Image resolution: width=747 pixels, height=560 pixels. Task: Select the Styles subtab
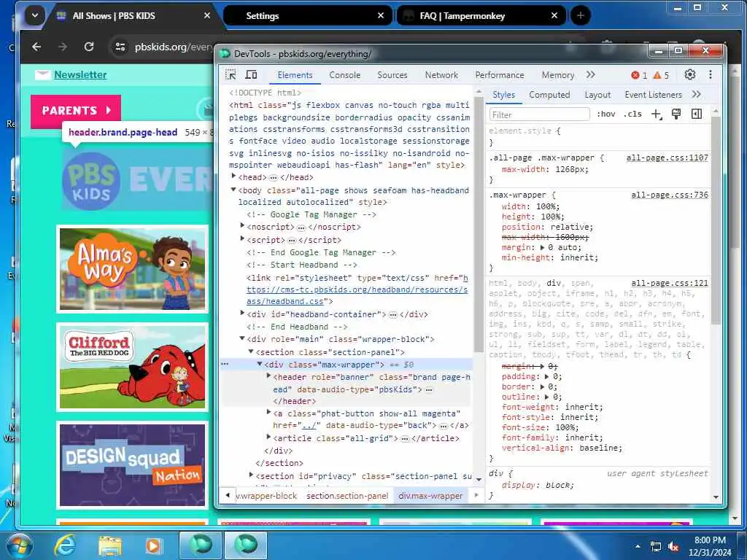(x=503, y=95)
